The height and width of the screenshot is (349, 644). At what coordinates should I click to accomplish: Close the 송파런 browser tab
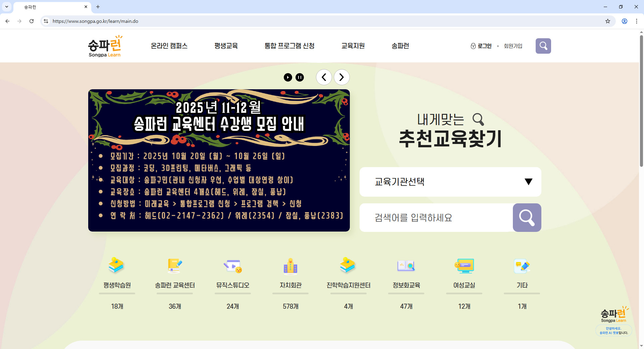(86, 7)
